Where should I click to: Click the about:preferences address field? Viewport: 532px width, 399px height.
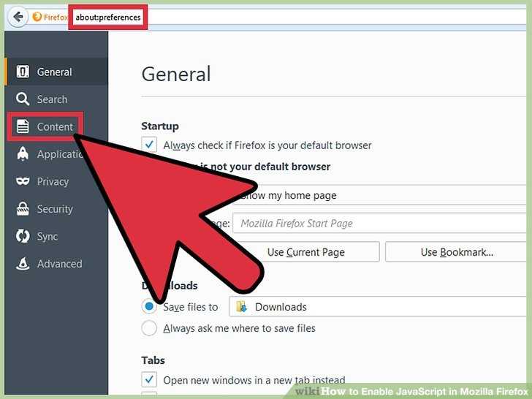[108, 18]
